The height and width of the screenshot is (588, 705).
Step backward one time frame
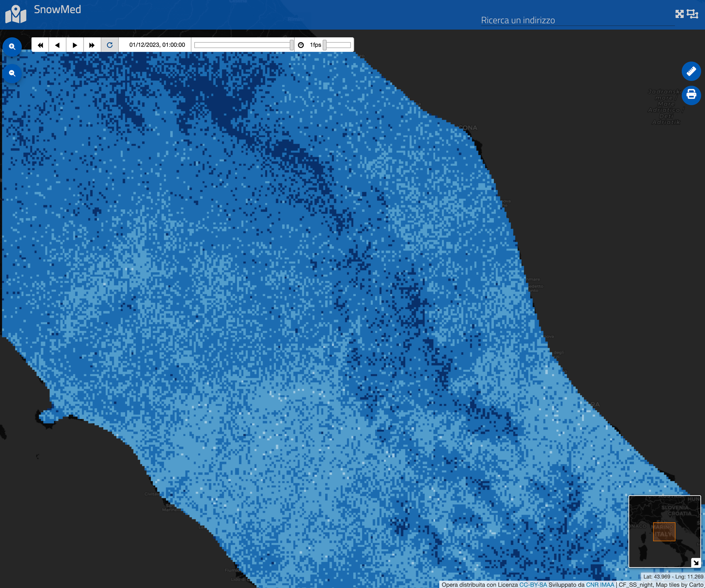(57, 45)
